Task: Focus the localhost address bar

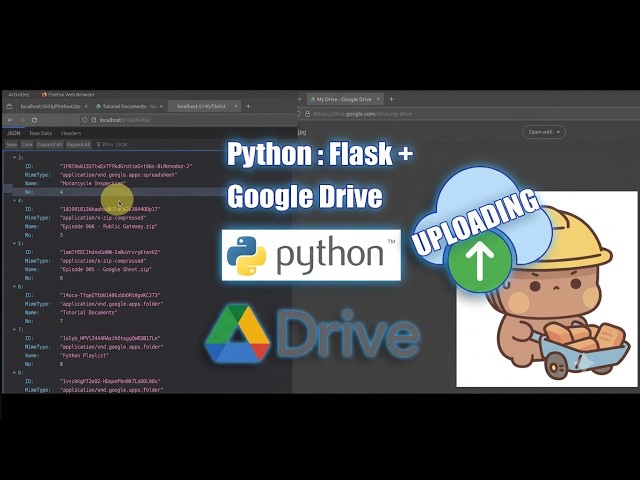Action: tap(188, 120)
